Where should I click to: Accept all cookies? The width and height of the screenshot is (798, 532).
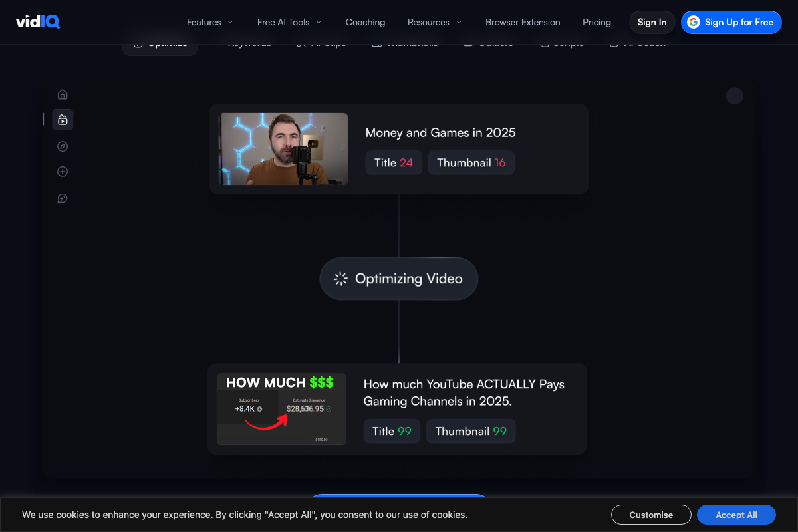736,515
